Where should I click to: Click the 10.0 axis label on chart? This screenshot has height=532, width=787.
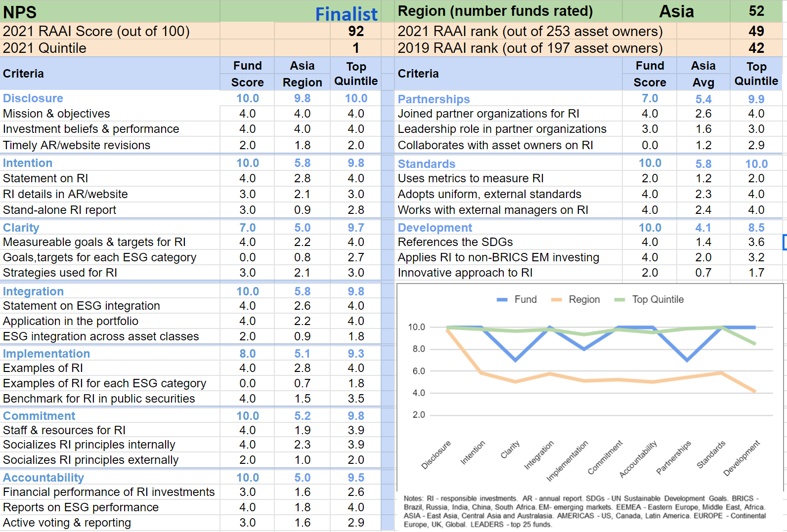click(x=416, y=327)
